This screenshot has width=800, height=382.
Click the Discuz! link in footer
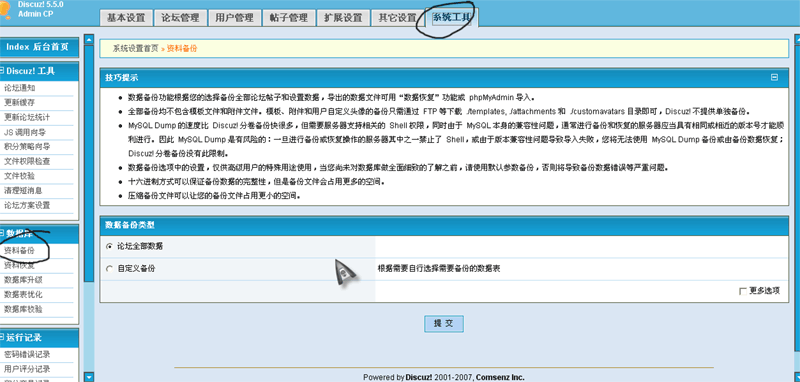[x=419, y=378]
